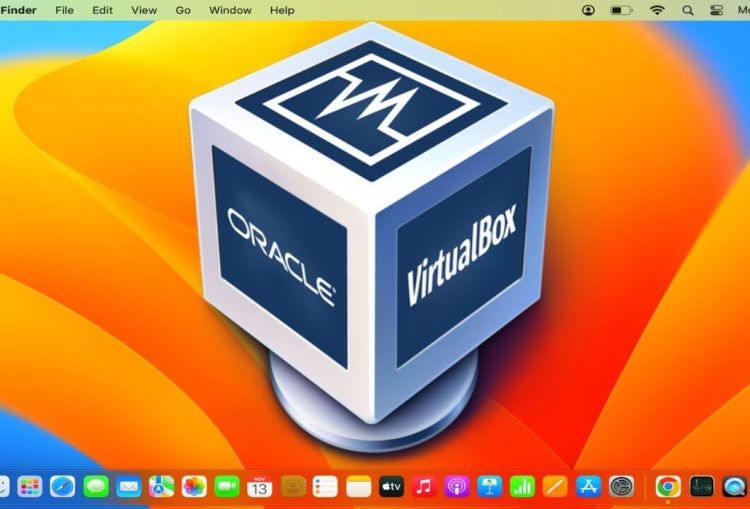Launch Google Chrome from the Dock
This screenshot has width=750, height=509.
click(x=668, y=487)
